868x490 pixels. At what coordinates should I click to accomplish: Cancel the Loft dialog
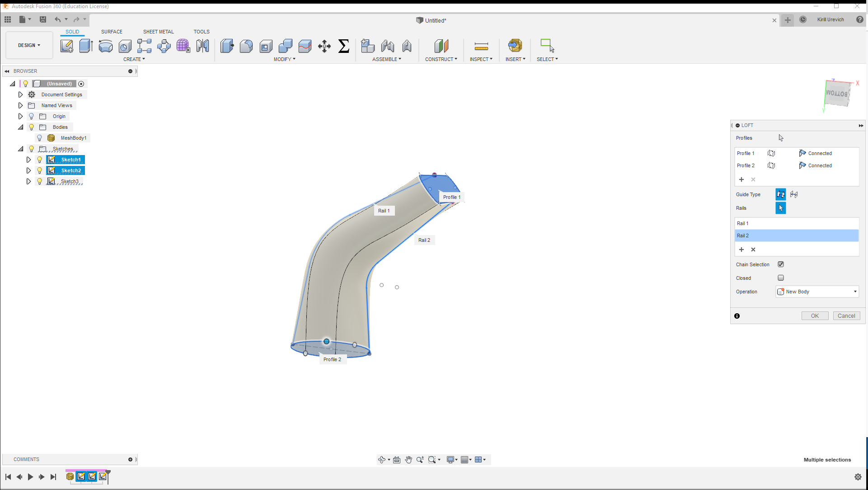[x=846, y=316]
